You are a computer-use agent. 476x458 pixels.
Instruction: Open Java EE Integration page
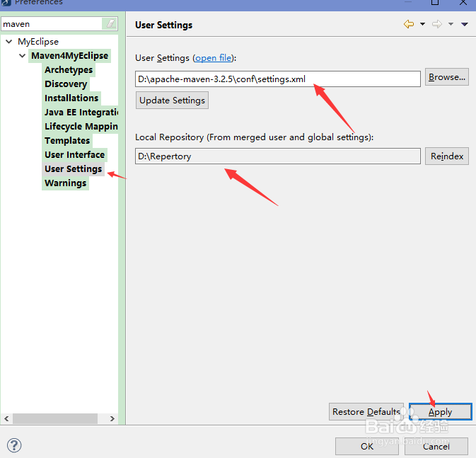click(x=81, y=112)
